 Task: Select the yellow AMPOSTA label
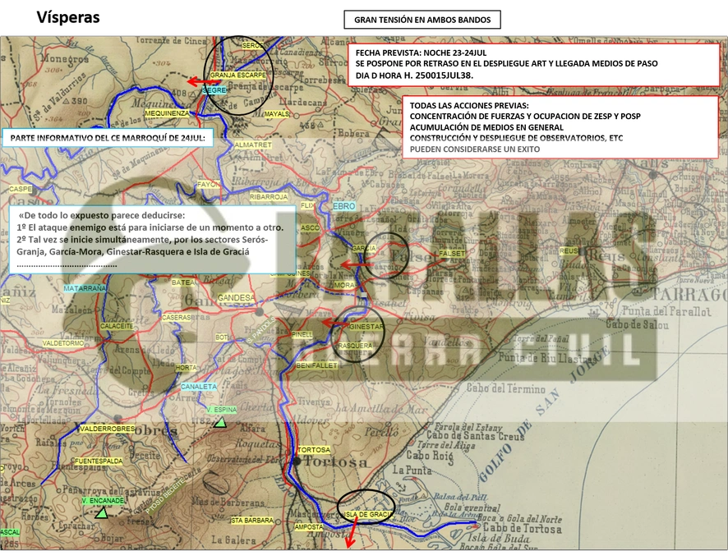point(309,527)
